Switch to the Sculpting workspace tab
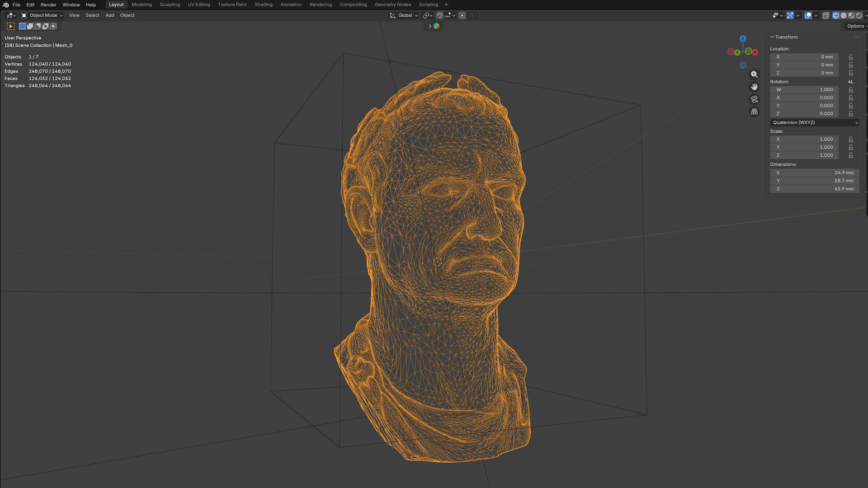Image resolution: width=868 pixels, height=488 pixels. click(170, 5)
